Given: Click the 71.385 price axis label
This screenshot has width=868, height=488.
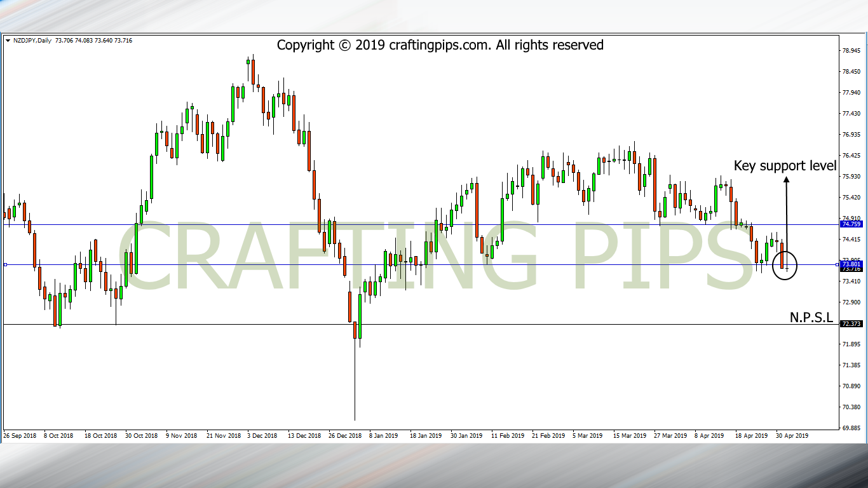Looking at the screenshot, I should tap(851, 365).
